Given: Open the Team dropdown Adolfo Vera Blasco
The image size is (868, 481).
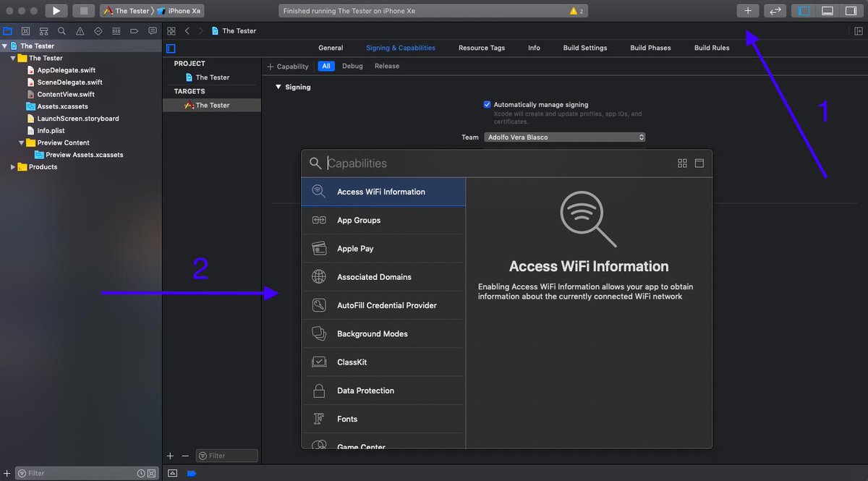Looking at the screenshot, I should click(563, 137).
